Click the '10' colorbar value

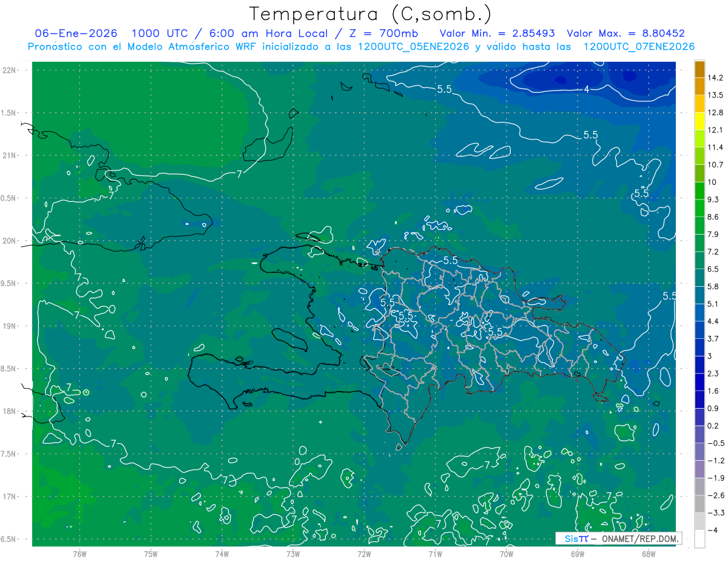(712, 182)
